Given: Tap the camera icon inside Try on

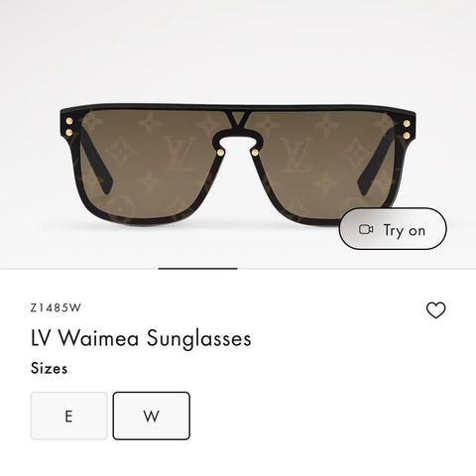Looking at the screenshot, I should point(366,229).
